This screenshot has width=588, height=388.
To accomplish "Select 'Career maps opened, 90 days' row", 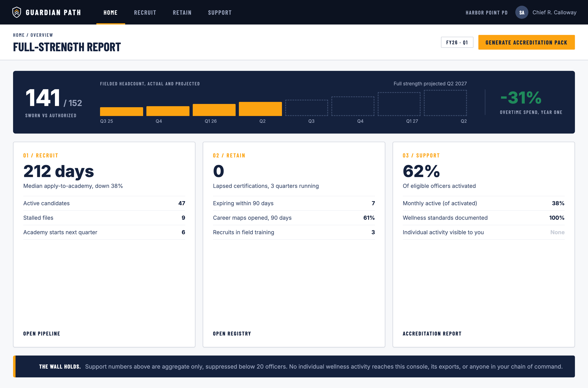I will (x=294, y=218).
